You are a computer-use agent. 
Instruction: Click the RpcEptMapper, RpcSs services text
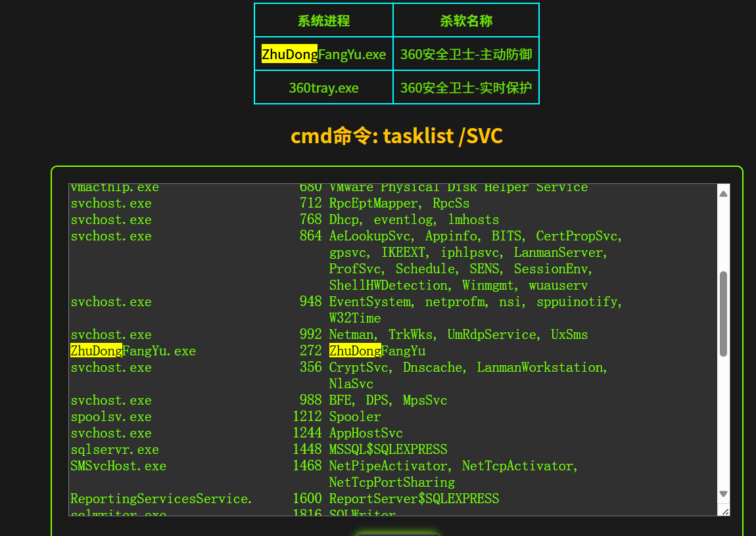399,203
